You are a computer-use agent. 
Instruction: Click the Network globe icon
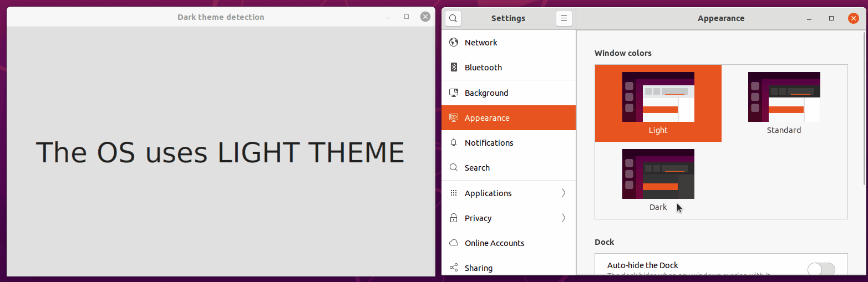[x=454, y=43]
